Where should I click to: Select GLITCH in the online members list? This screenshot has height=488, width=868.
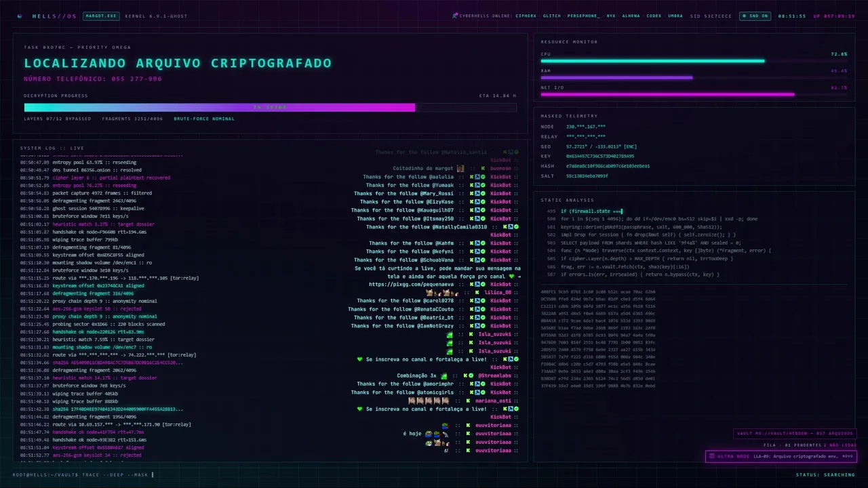click(x=552, y=16)
